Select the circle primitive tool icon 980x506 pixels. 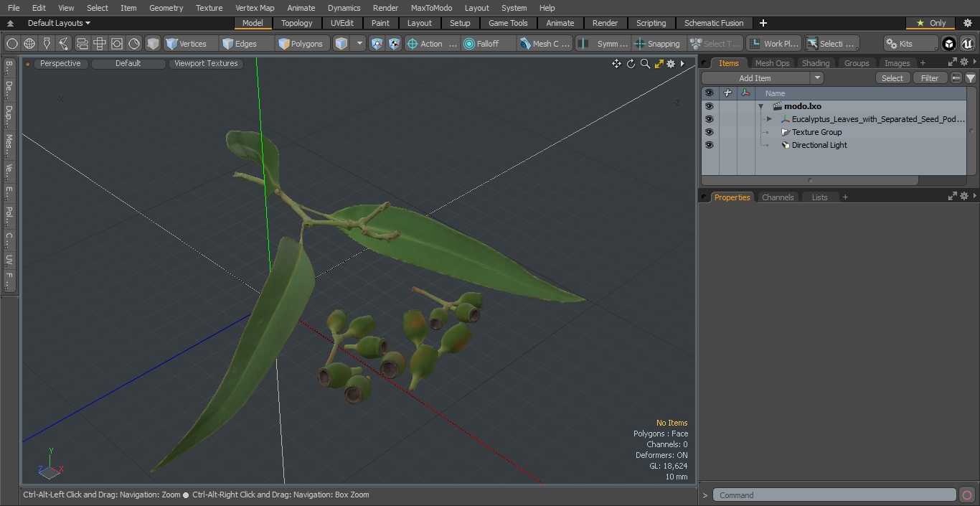(12, 44)
